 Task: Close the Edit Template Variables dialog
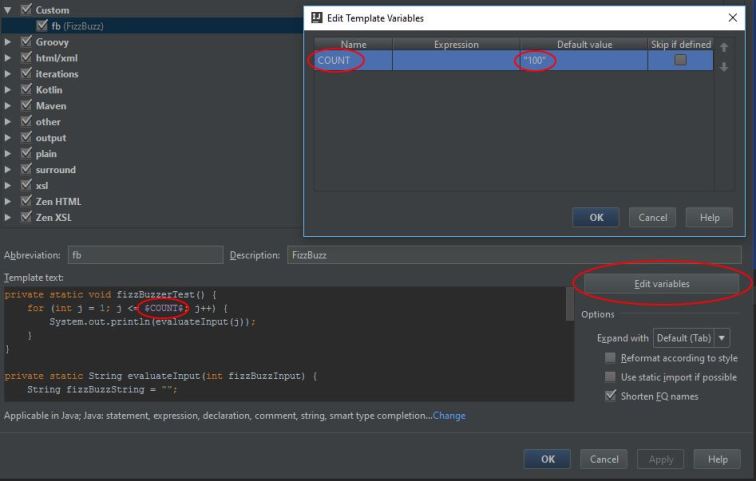tap(732, 18)
